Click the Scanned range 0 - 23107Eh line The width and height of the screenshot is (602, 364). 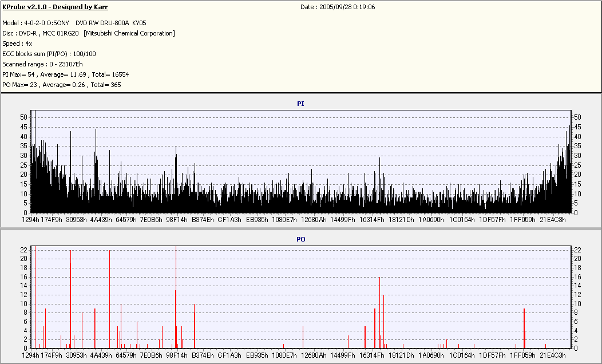42,64
